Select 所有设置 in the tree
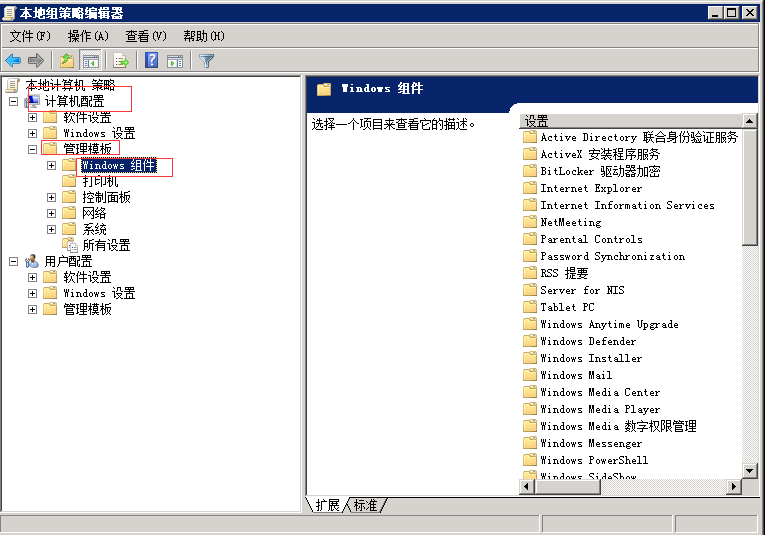This screenshot has height=535, width=765. (x=106, y=245)
